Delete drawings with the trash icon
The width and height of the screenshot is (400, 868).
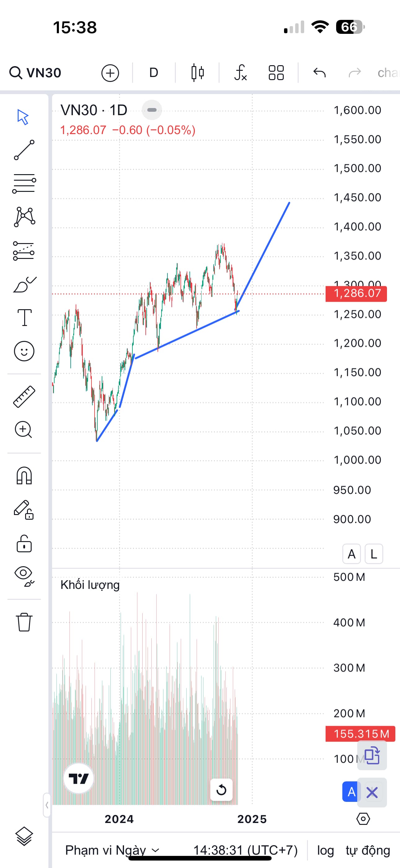24,622
